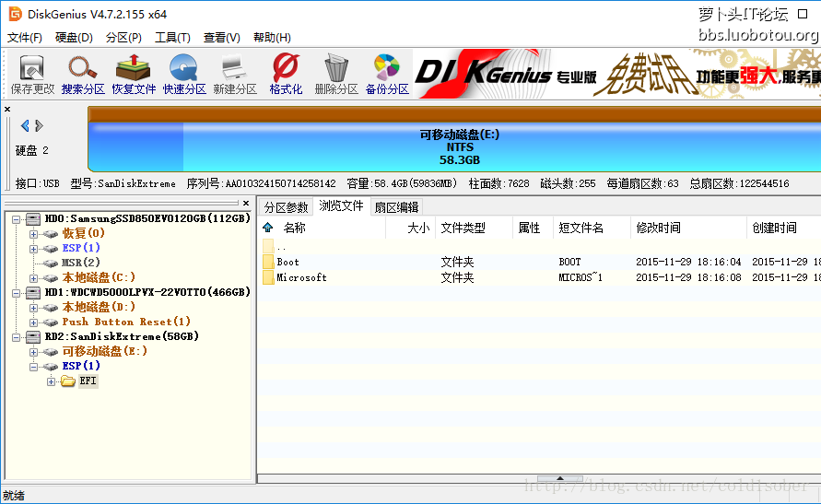The image size is (821, 504).
Task: Sort files by 大小 column header
Action: [411, 228]
